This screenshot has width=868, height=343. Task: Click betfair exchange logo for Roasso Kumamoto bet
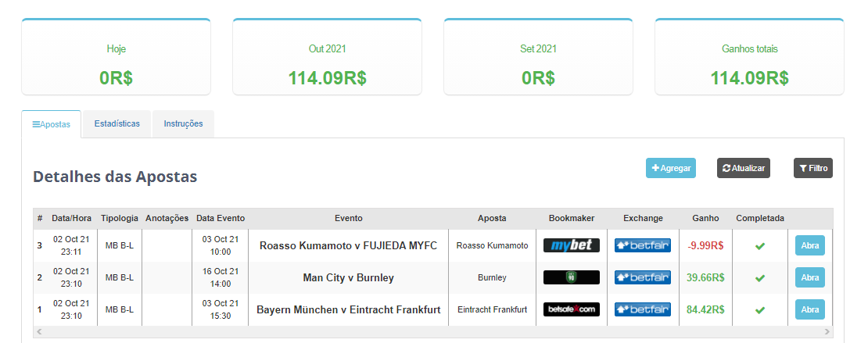point(642,245)
